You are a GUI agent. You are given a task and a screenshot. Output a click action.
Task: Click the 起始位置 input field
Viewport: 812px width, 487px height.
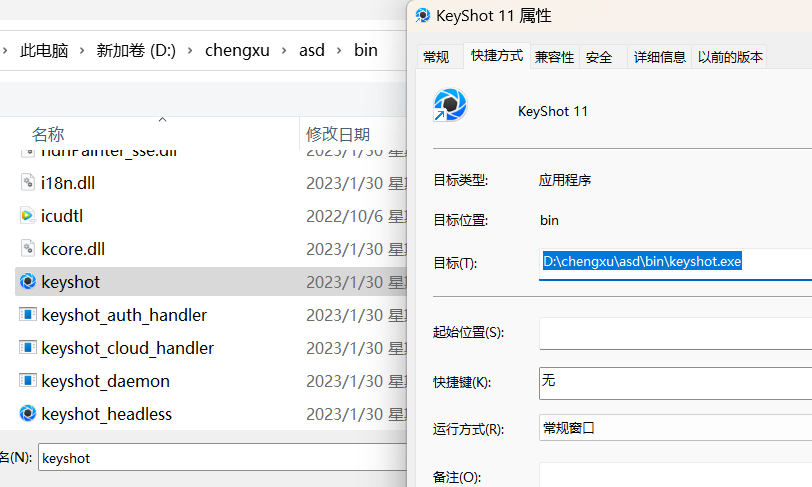(x=675, y=332)
